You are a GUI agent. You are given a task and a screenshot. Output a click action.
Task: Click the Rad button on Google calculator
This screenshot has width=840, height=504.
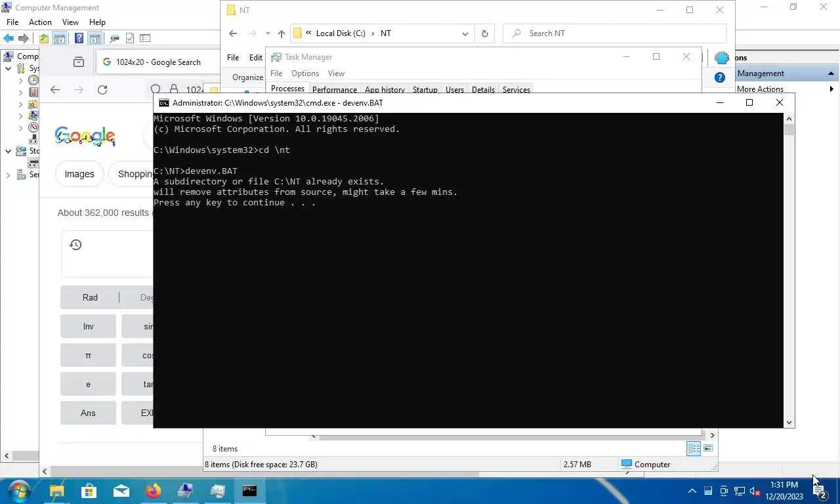click(90, 297)
